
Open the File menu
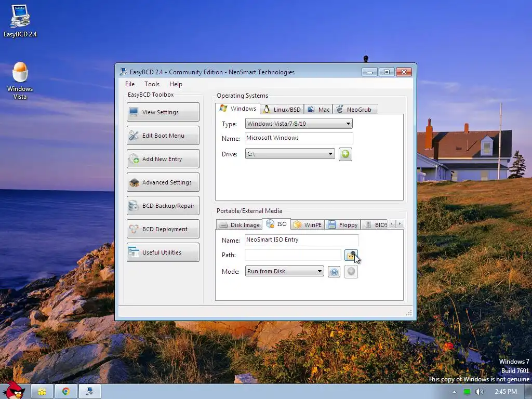coord(129,84)
